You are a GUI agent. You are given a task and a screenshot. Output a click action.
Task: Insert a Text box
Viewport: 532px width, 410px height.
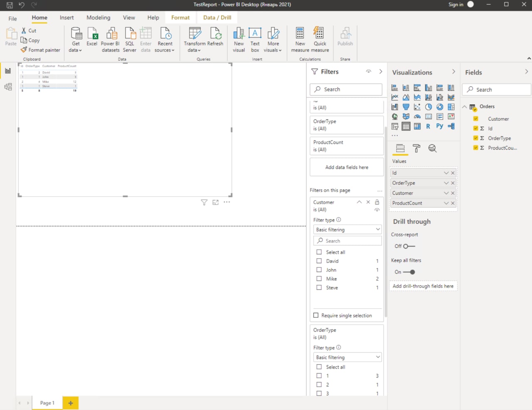(255, 40)
